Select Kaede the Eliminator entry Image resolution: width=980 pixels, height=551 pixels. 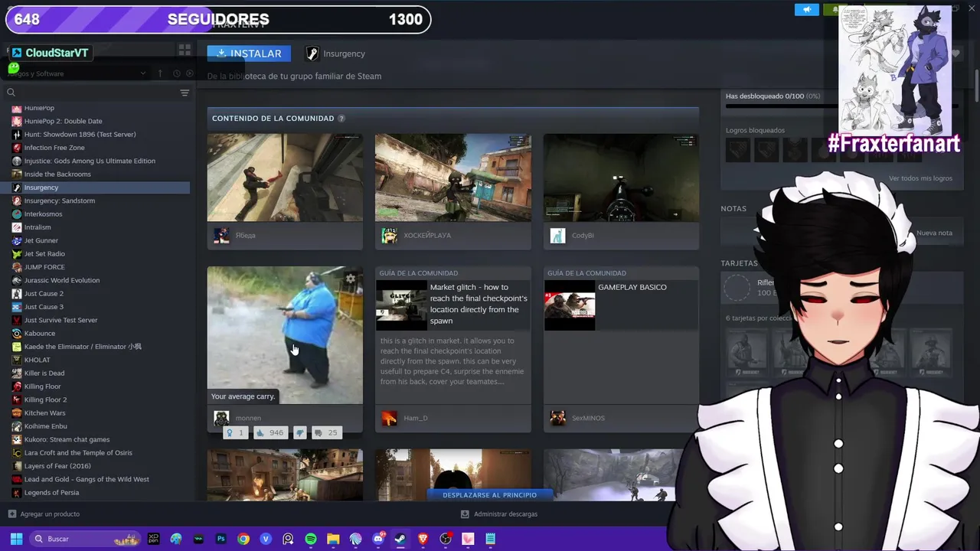83,347
